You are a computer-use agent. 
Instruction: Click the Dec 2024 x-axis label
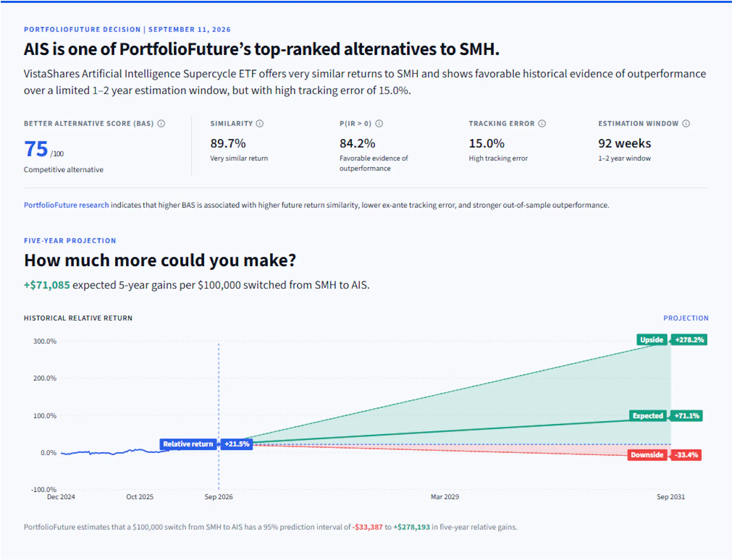(61, 497)
